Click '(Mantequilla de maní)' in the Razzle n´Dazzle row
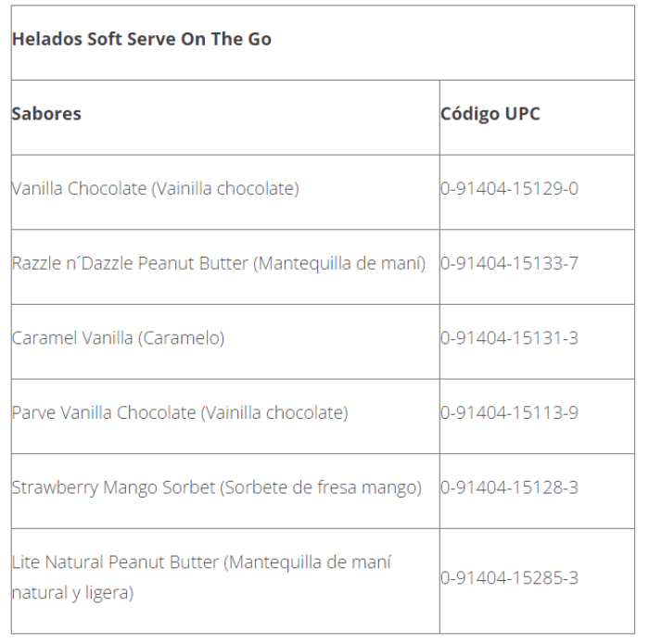This screenshot has width=649, height=644. (x=339, y=263)
